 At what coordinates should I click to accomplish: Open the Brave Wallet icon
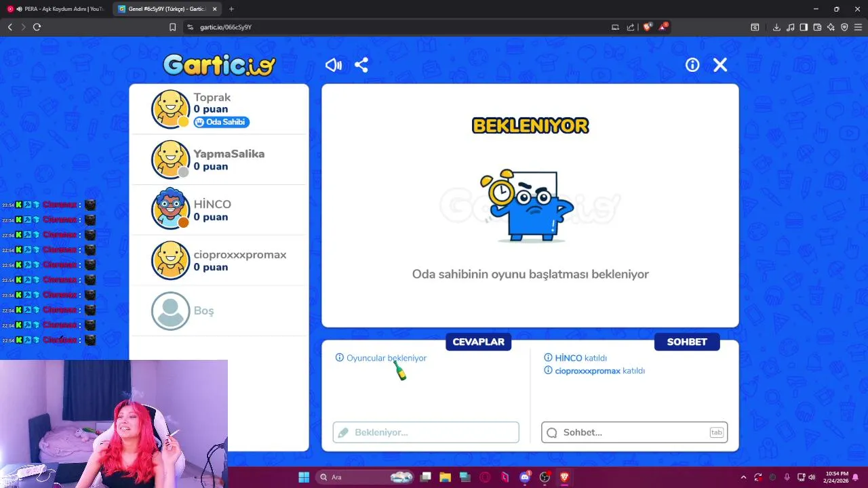point(817,27)
